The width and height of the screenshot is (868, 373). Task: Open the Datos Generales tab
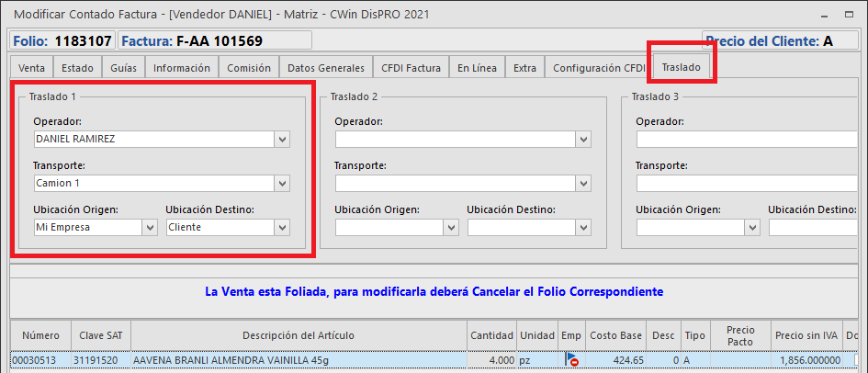click(x=325, y=68)
